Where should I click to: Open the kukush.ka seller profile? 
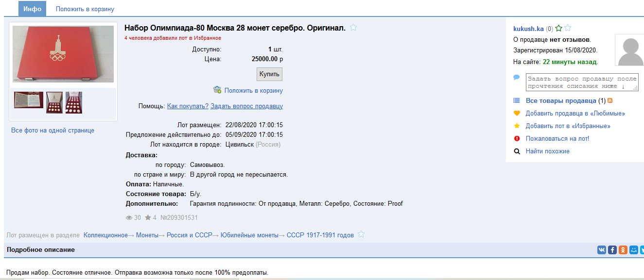[528, 29]
